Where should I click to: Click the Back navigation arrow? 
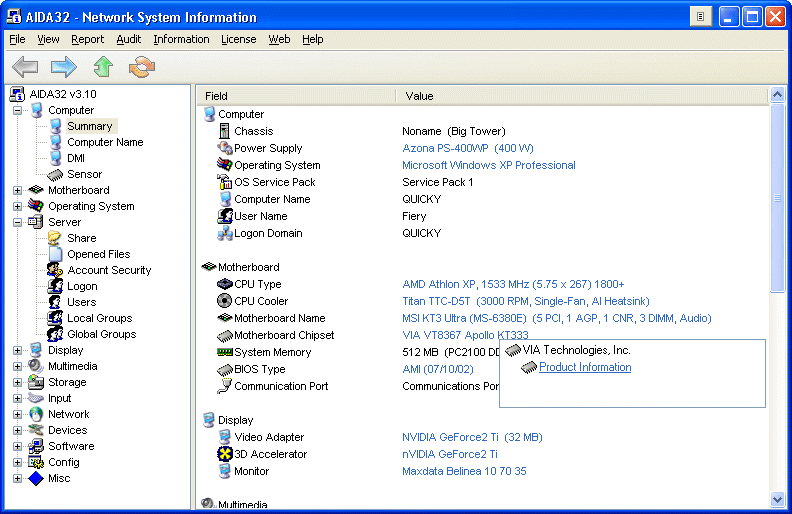pyautogui.click(x=25, y=67)
